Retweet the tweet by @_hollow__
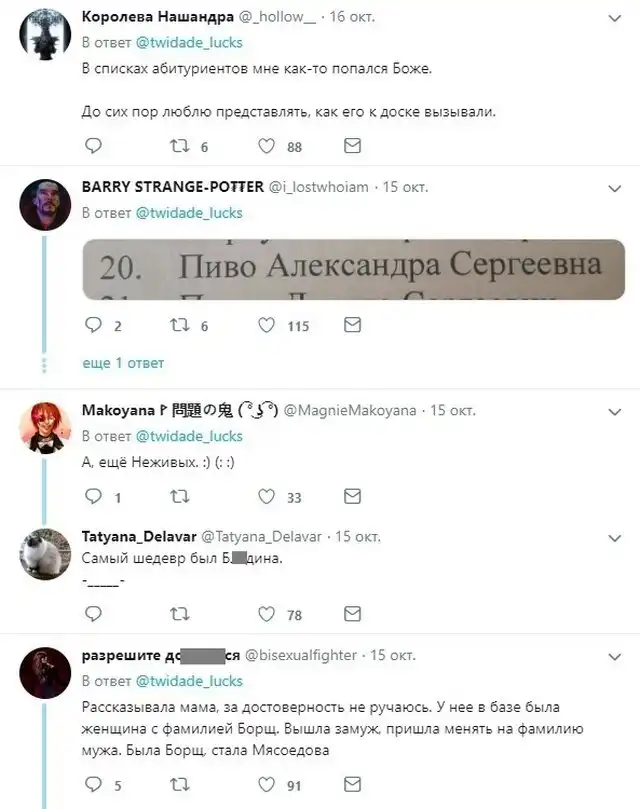Screen dimensions: 640x809 (180, 146)
